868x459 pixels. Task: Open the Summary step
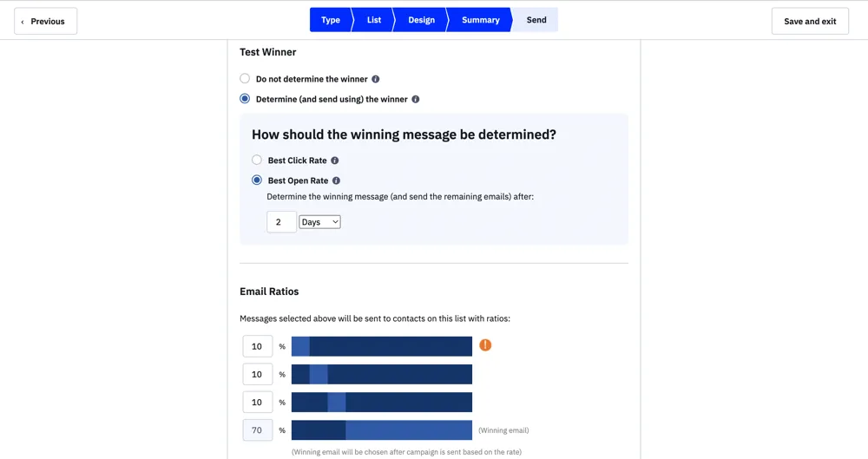point(481,20)
